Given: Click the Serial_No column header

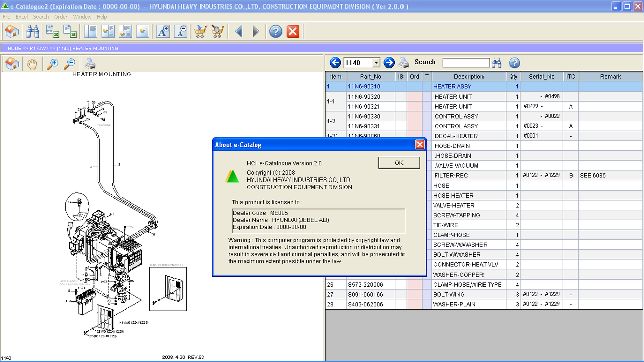Looking at the screenshot, I should point(542,77).
